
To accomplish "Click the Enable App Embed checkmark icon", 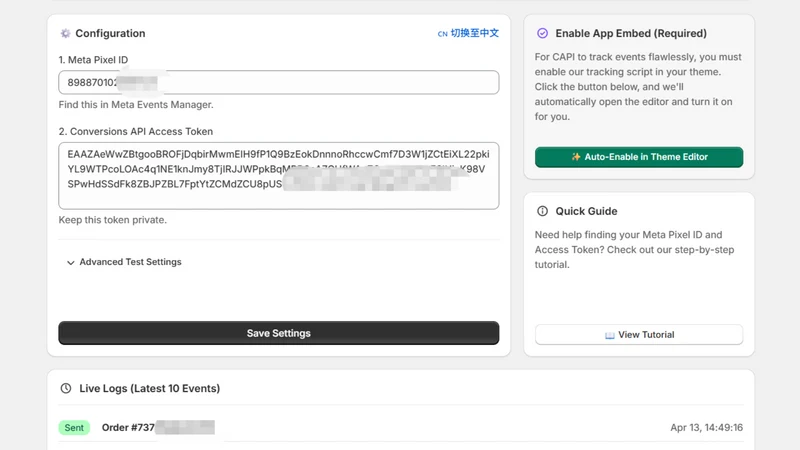I will point(542,33).
